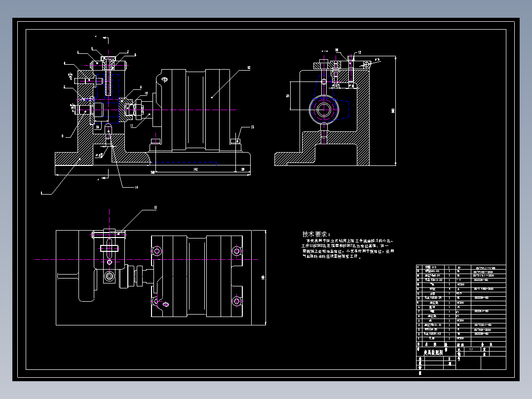Screen dimensions: 532x399
Task: Click the vertical dimension beside the section view
Action: (x=393, y=111)
